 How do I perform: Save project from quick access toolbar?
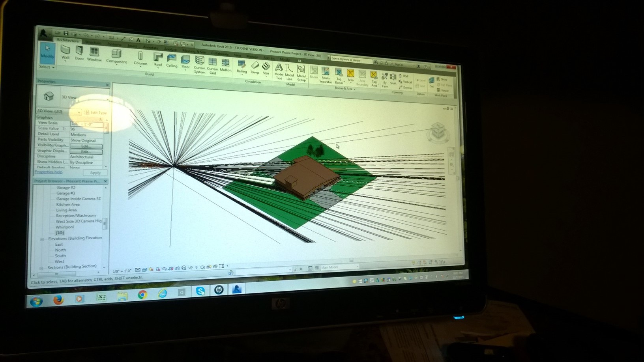click(x=66, y=33)
